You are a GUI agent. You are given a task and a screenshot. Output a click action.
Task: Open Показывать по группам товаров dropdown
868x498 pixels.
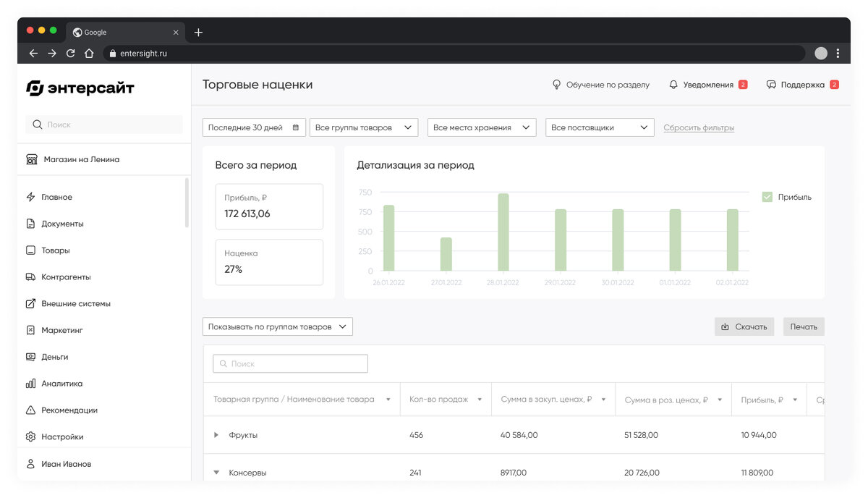pyautogui.click(x=278, y=326)
